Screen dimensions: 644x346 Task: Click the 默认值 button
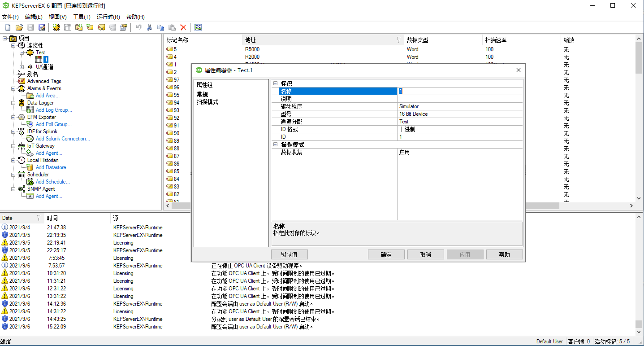[x=290, y=254]
